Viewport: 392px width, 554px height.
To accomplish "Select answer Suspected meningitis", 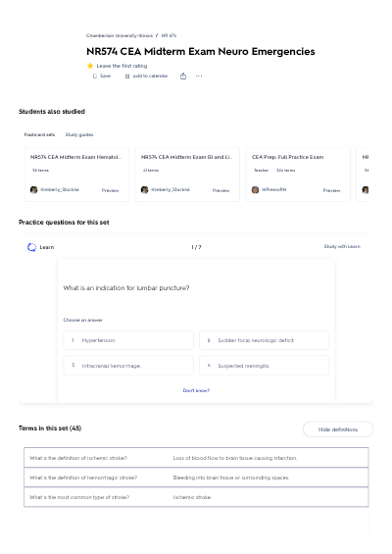I will click(x=265, y=366).
